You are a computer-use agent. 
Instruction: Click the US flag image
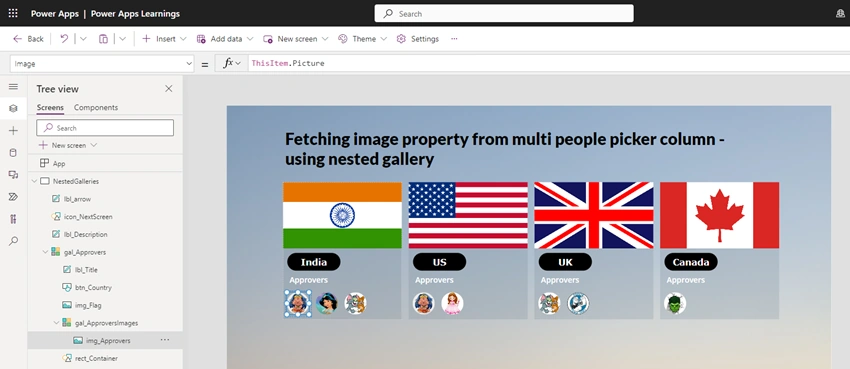(468, 215)
